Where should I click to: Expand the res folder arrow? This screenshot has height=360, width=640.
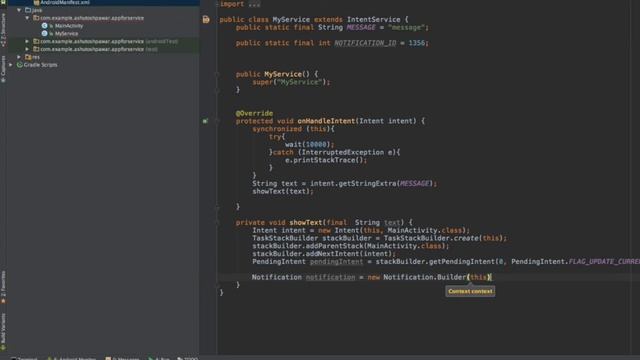click(19, 57)
